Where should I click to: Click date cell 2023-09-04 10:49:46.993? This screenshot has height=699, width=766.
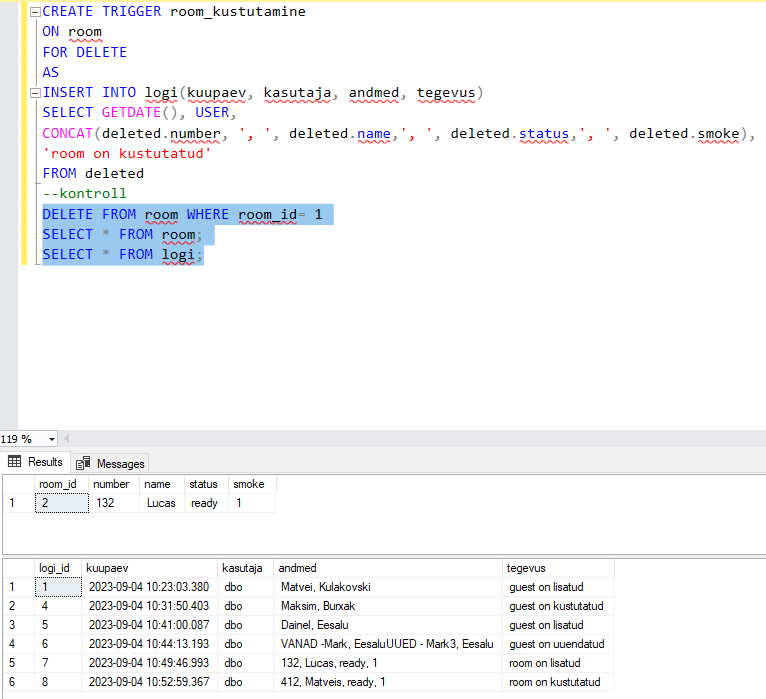coord(149,663)
